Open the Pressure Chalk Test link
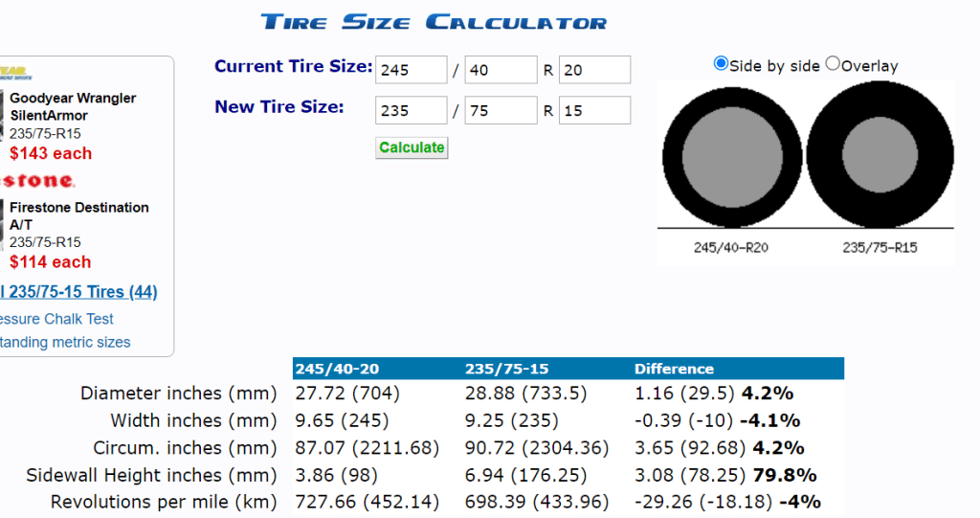 coord(57,319)
